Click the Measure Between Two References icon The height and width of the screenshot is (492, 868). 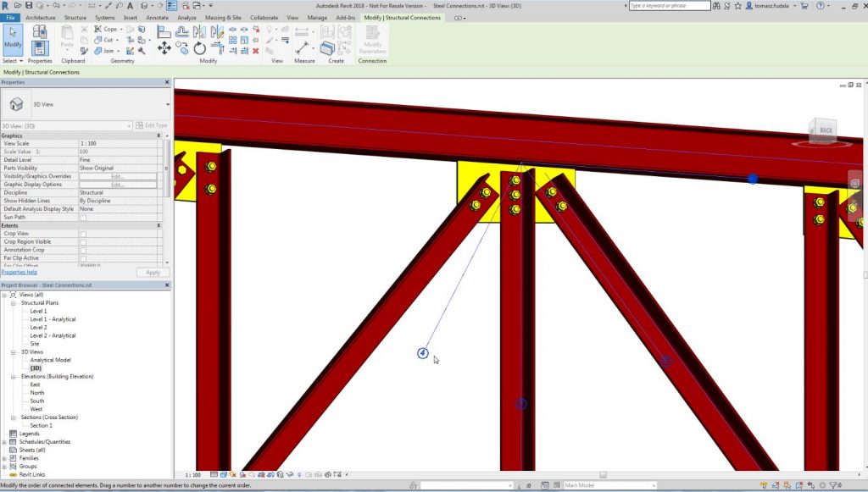[x=301, y=47]
